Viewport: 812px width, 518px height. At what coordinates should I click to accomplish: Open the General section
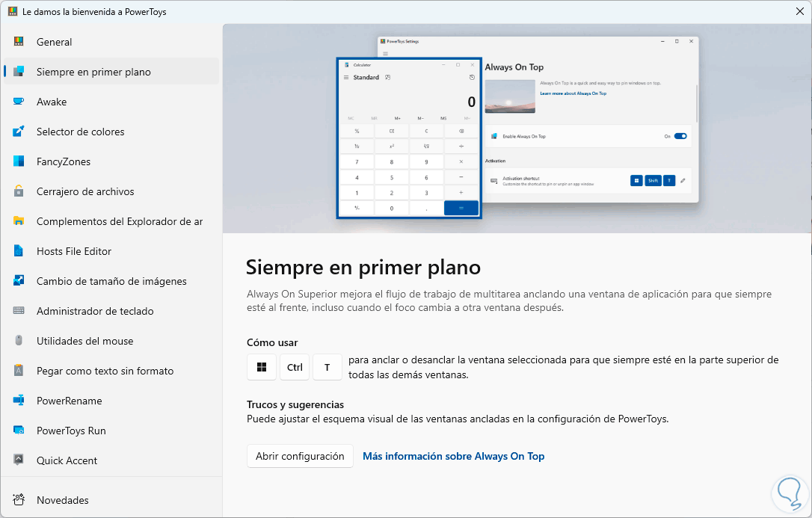[x=111, y=42]
